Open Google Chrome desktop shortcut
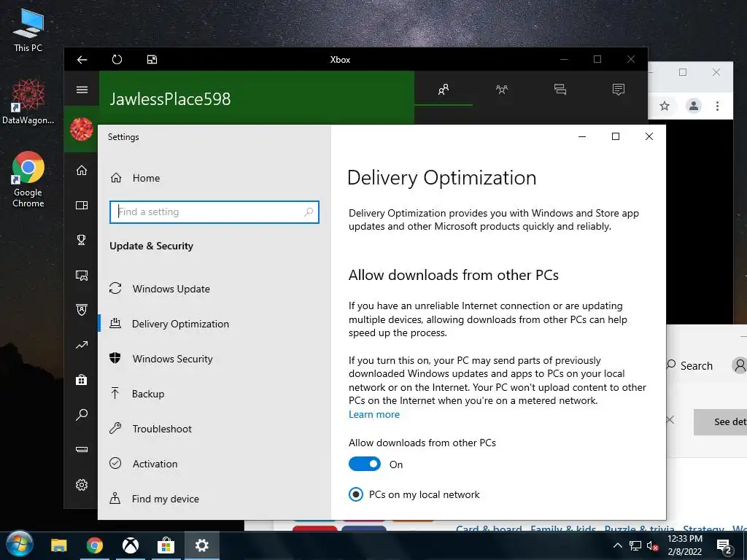Viewport: 747px width, 560px height. (x=28, y=179)
